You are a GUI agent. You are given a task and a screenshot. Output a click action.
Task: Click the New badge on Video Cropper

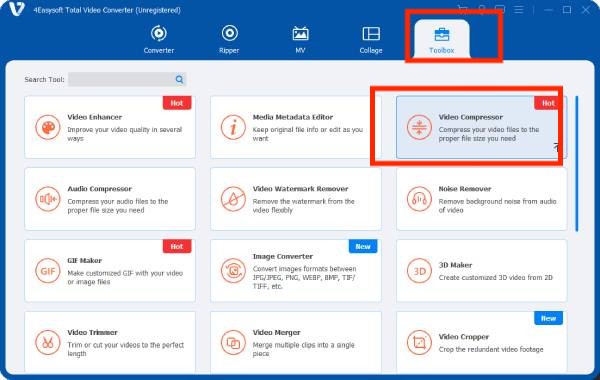coord(548,318)
